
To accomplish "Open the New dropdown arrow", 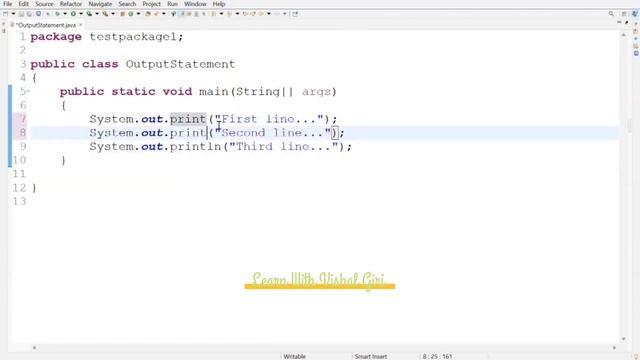I will pos(13,14).
